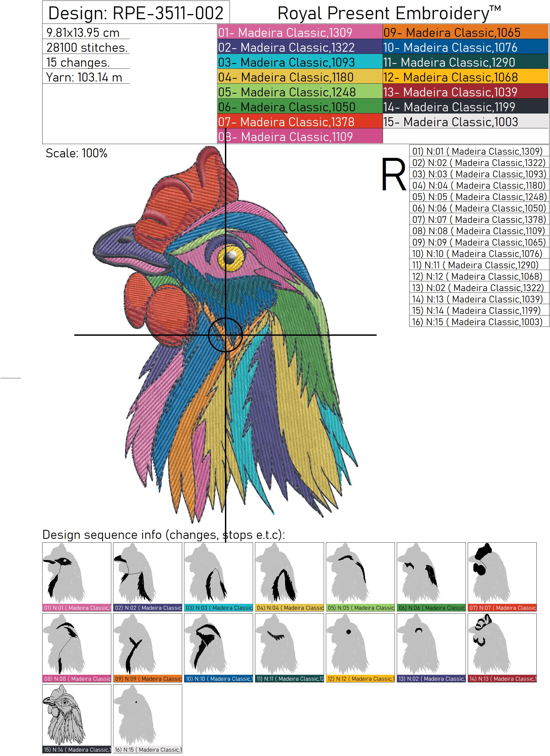Click the large 'R' letter mark
The width and height of the screenshot is (550, 756).
(394, 174)
